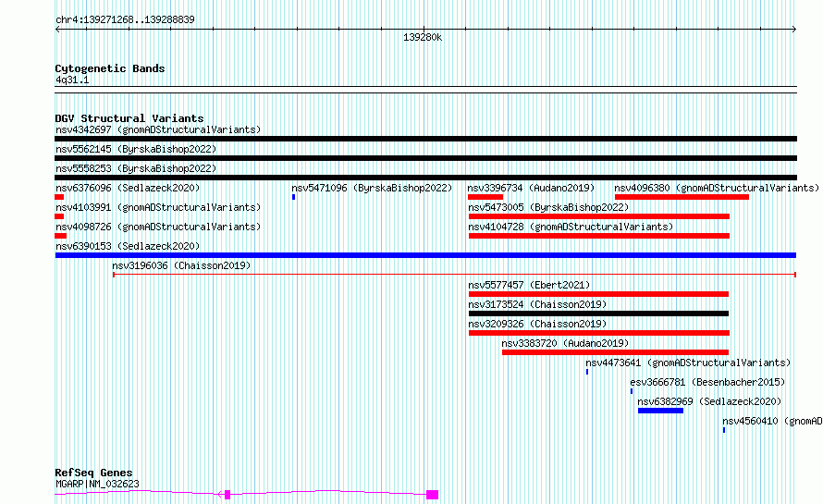The width and height of the screenshot is (823, 504).
Task: Click the nsv3173524 Chaisson2019 label
Action: coord(537,304)
